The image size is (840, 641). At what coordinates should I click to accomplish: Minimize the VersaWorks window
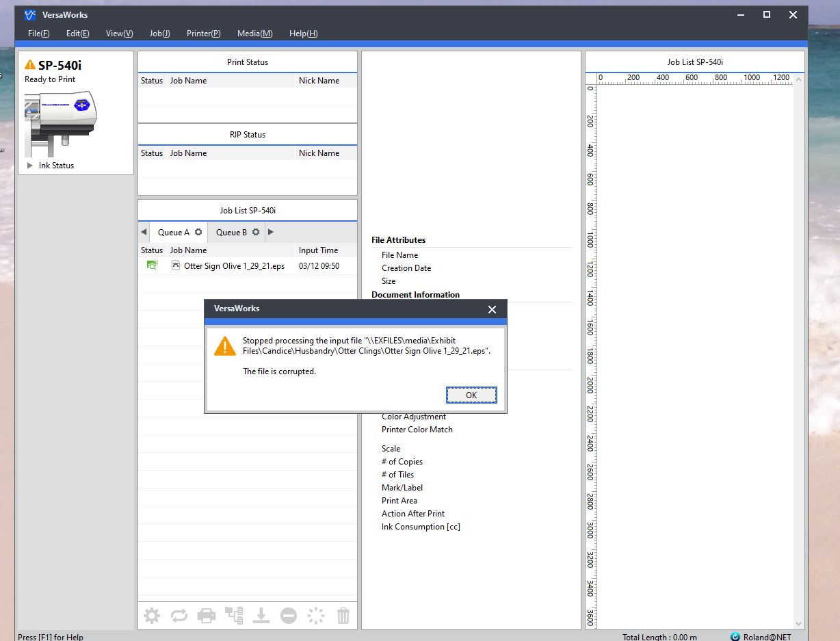click(x=741, y=14)
